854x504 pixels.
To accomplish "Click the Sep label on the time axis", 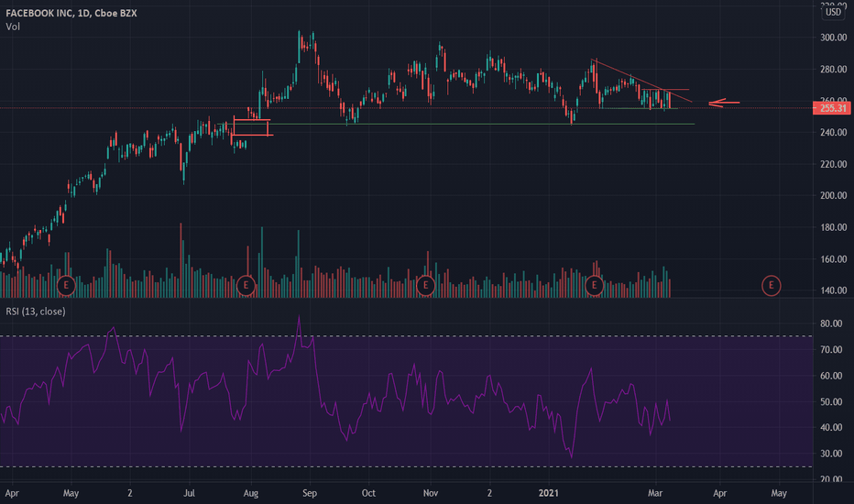I will pyautogui.click(x=310, y=493).
